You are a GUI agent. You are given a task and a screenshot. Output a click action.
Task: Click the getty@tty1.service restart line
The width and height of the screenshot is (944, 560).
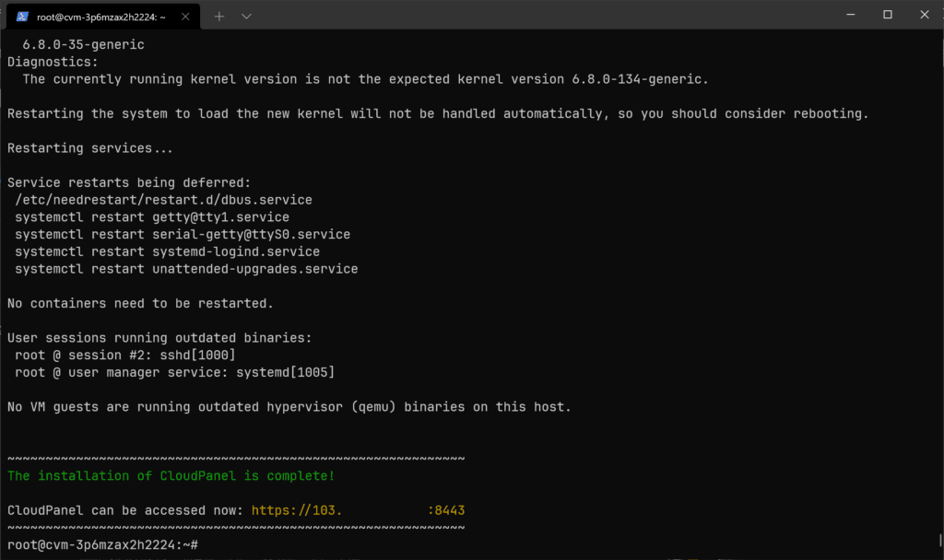[x=152, y=217]
